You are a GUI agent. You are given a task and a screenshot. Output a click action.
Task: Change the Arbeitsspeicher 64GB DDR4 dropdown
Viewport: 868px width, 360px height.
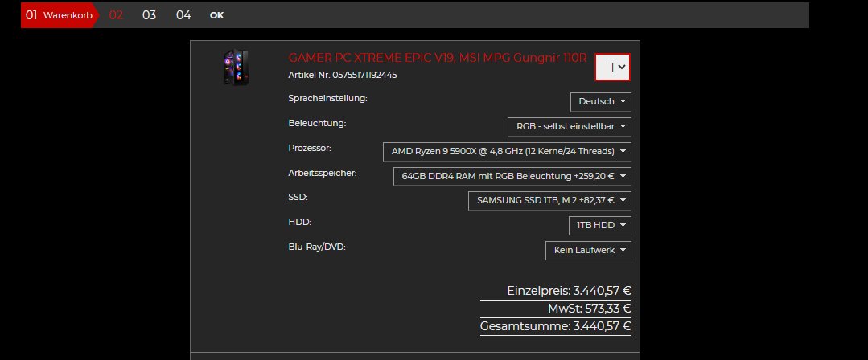[512, 177]
